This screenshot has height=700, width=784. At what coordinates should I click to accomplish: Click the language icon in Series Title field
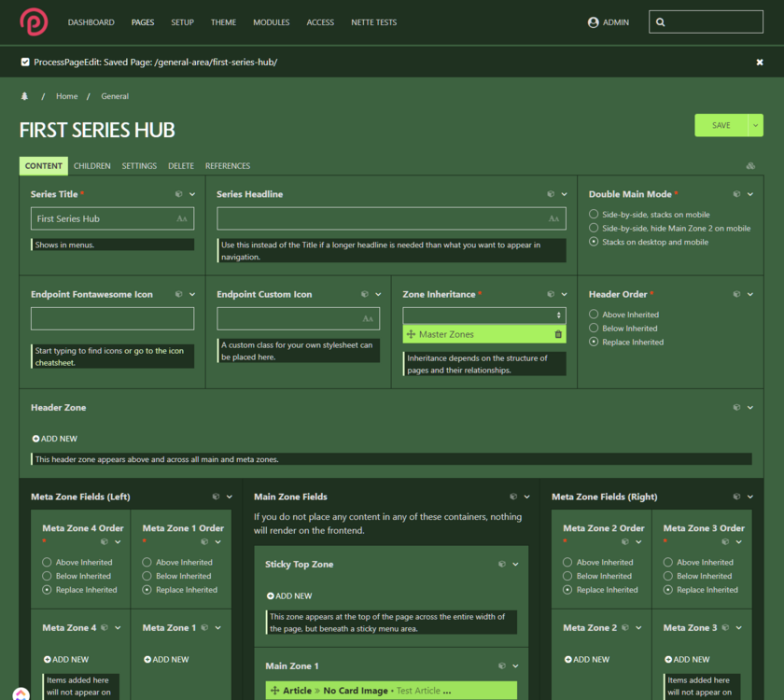click(x=182, y=219)
